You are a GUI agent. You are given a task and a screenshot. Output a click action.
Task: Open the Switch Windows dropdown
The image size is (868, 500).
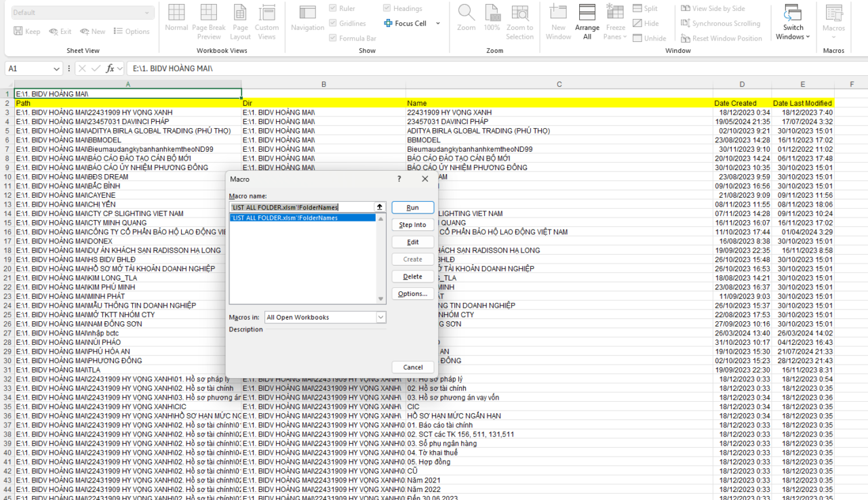pos(793,22)
